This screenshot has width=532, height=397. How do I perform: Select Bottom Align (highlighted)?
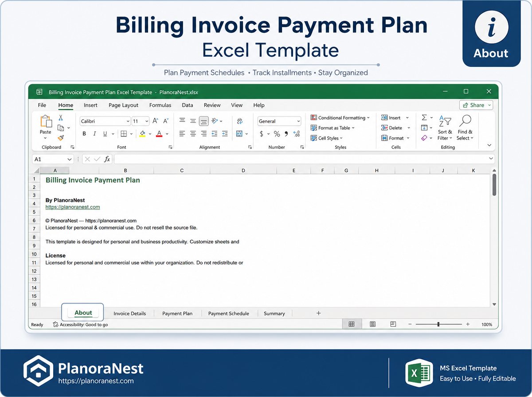click(x=204, y=121)
